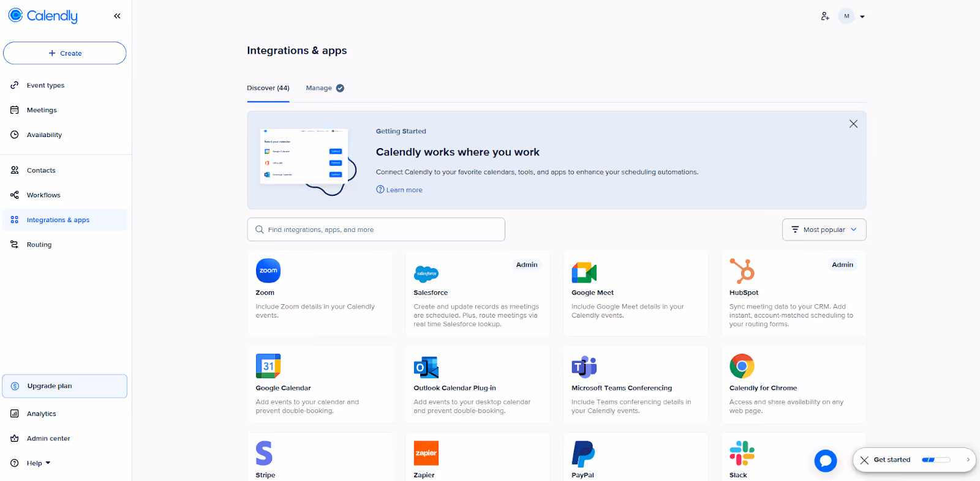Focus the Find integrations search field
The image size is (980, 481).
point(376,229)
